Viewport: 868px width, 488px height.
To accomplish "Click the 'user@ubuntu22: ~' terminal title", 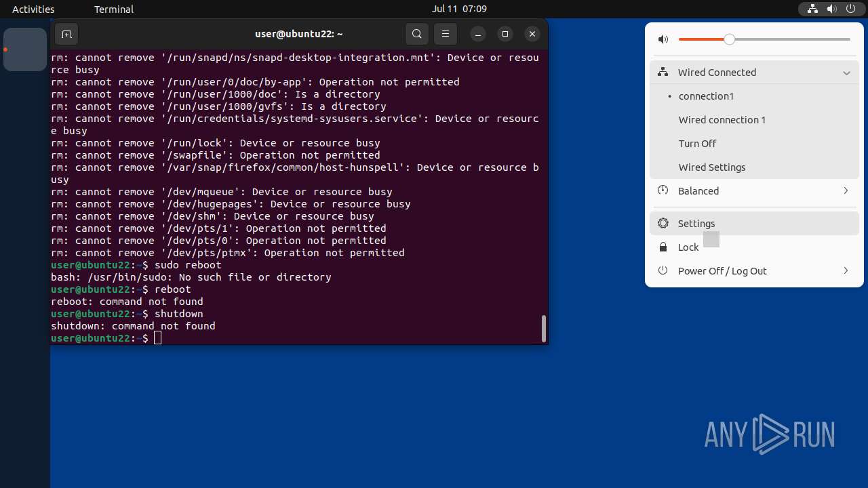I will coord(299,34).
